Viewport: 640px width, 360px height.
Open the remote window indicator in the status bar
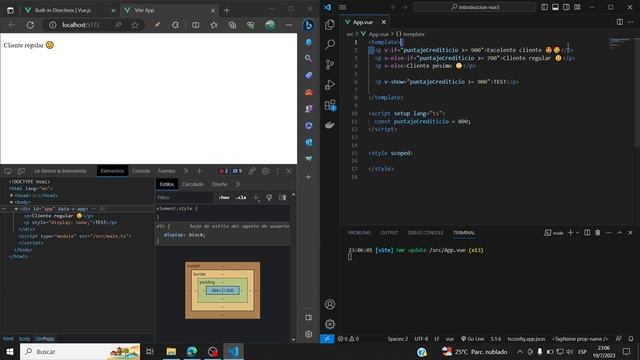point(327,339)
